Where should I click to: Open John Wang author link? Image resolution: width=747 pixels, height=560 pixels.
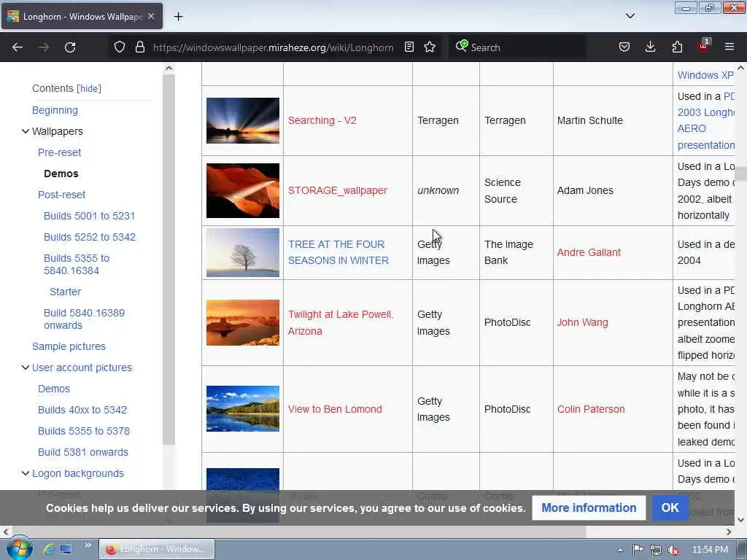(583, 322)
